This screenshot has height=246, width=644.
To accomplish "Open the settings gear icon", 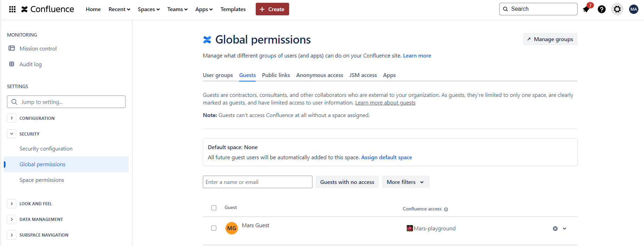I will tap(617, 9).
